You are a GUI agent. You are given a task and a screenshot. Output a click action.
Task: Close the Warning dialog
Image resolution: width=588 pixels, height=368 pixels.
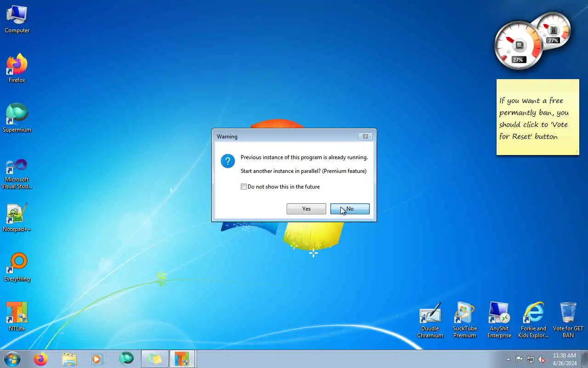tap(365, 136)
